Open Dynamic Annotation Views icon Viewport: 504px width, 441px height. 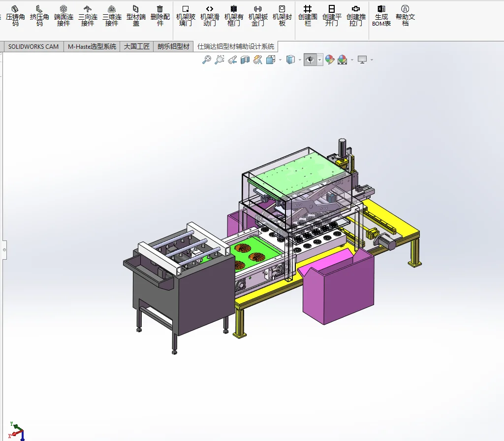(258, 60)
